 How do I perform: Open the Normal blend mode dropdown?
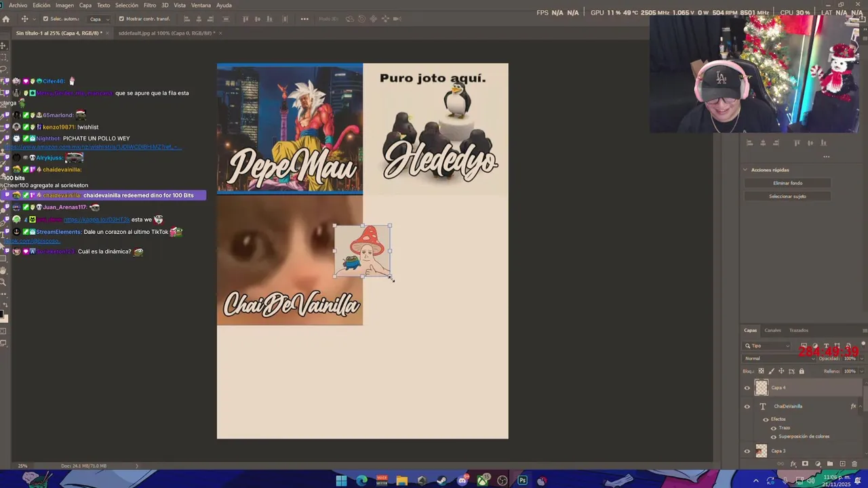[778, 359]
